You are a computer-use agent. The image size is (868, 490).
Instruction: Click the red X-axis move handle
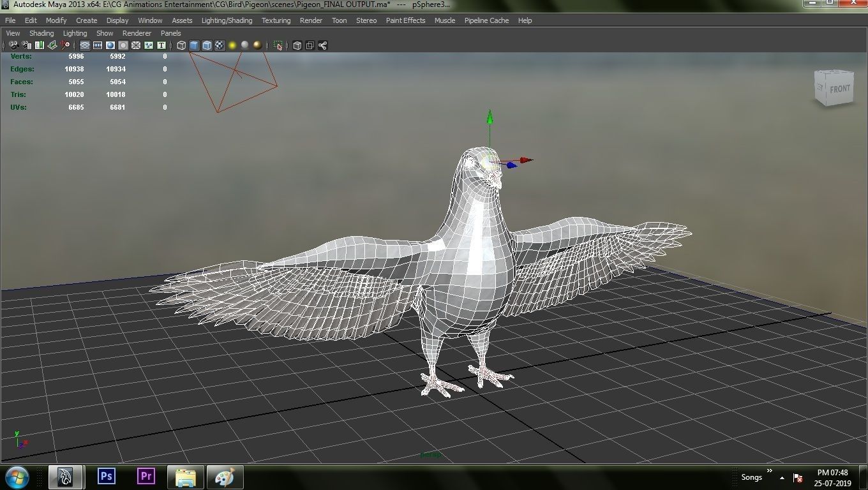click(525, 160)
